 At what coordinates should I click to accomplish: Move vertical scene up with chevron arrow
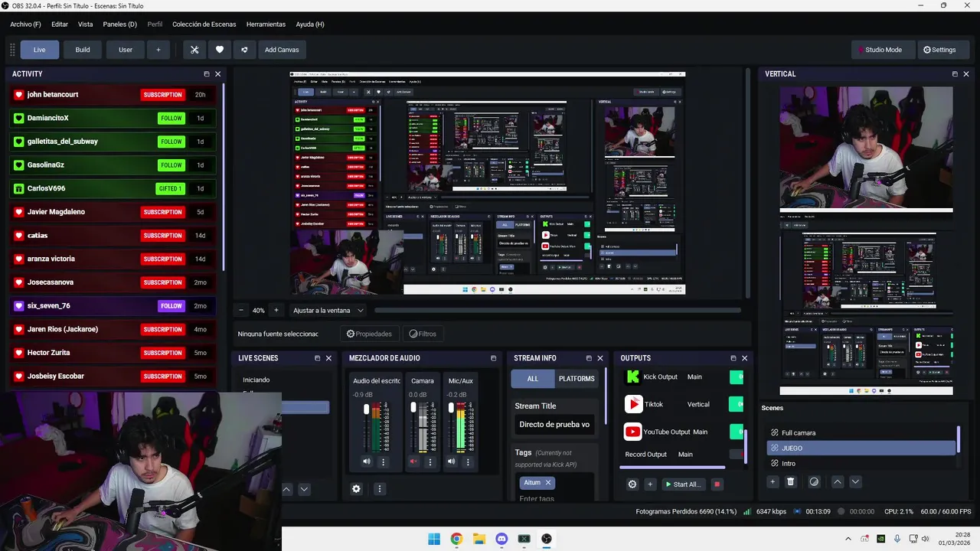(x=838, y=481)
